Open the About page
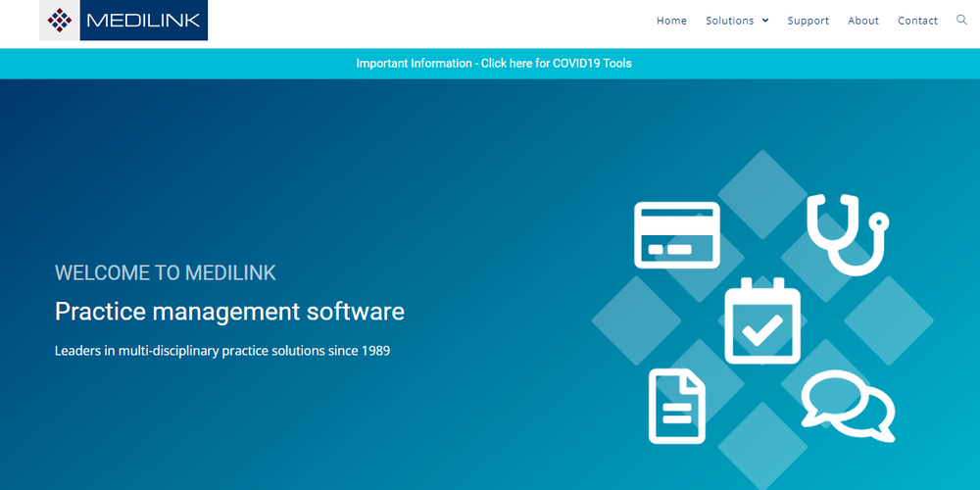The height and width of the screenshot is (490, 980). coord(863,21)
